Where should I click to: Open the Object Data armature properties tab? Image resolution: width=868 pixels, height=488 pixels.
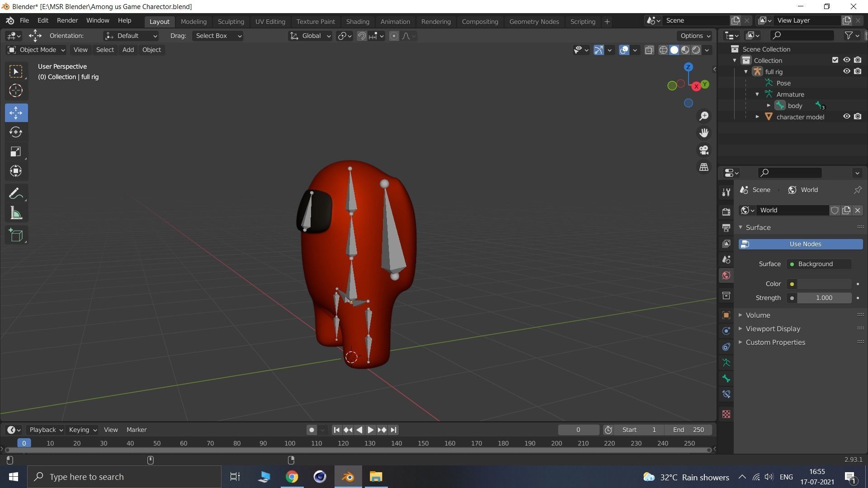coord(726,362)
